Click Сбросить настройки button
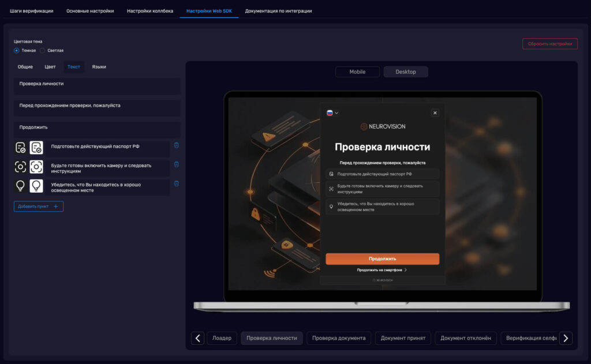 point(550,44)
